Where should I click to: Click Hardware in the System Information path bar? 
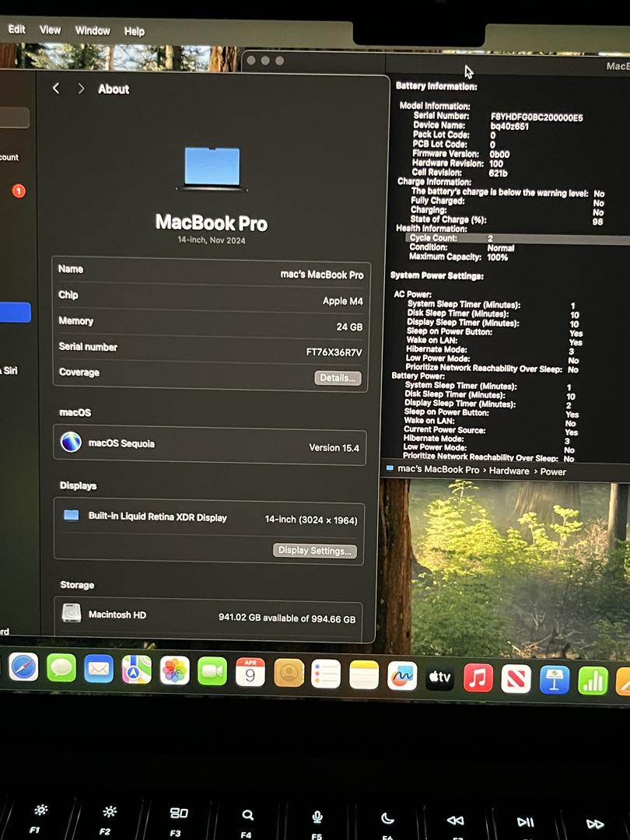[x=509, y=471]
